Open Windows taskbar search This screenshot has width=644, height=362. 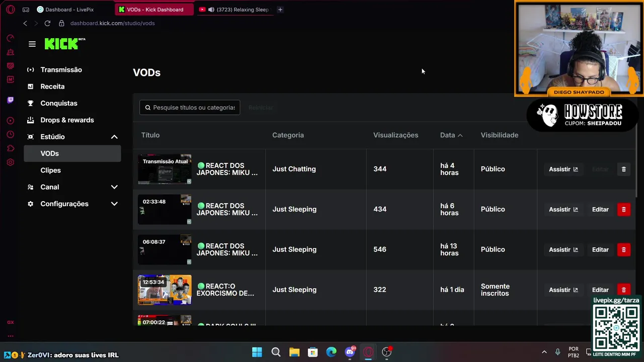pos(276,352)
